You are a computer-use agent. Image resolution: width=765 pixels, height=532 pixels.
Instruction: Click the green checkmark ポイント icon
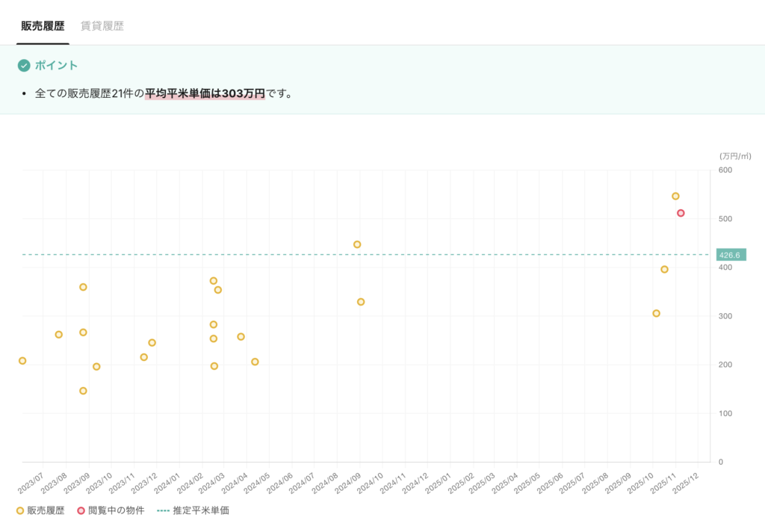pos(24,66)
